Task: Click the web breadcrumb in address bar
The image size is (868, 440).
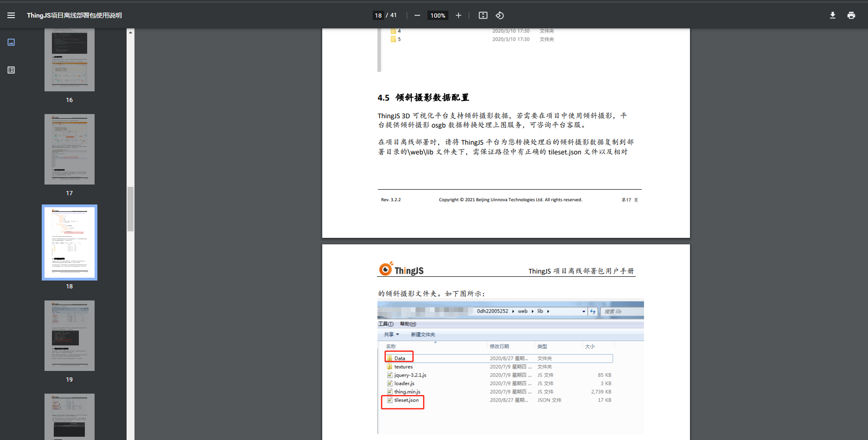Action: point(523,311)
